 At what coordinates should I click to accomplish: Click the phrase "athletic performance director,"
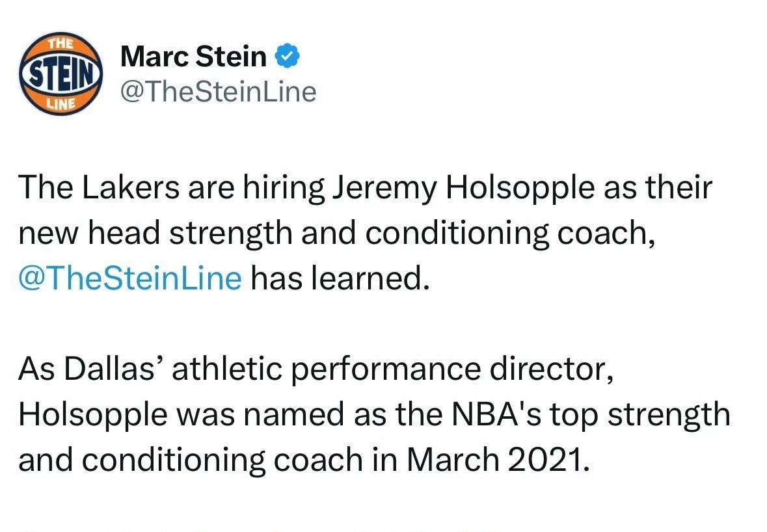coord(392,369)
